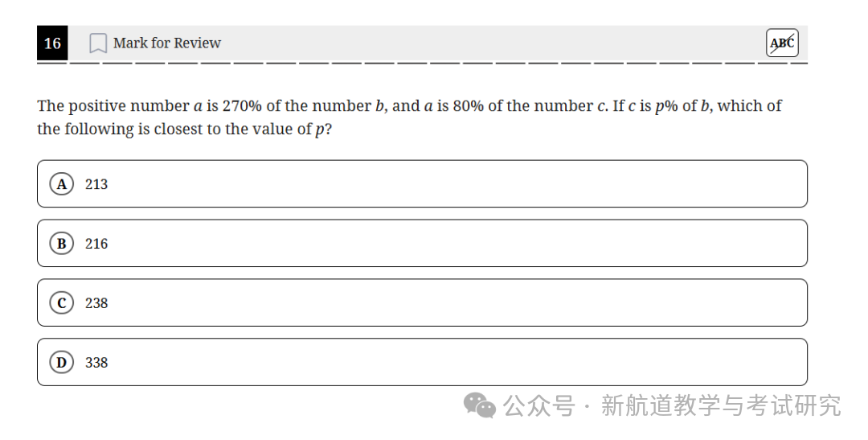Click the bookmark icon beside Mark for Review
This screenshot has height=440, width=868.
[x=98, y=43]
